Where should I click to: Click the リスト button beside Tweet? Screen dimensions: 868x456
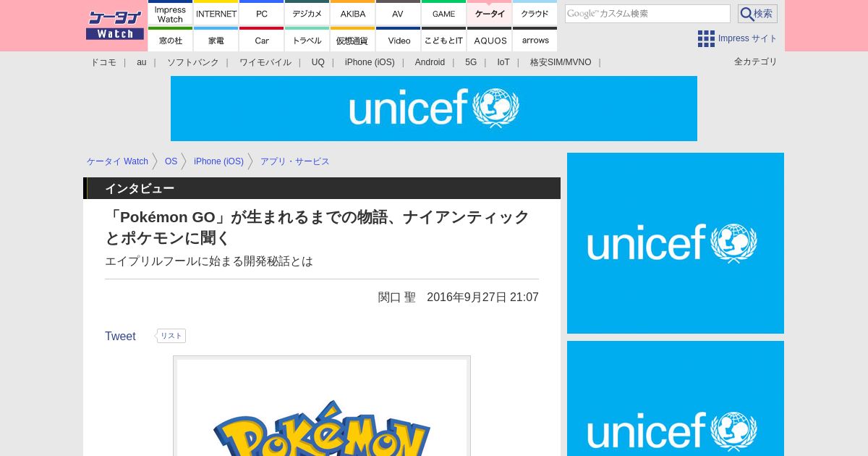171,336
